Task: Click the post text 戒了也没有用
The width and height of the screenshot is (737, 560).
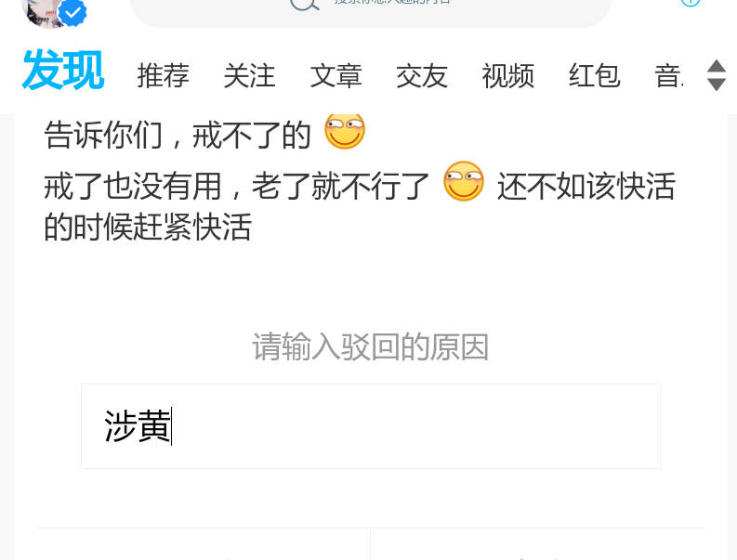Action: [133, 186]
